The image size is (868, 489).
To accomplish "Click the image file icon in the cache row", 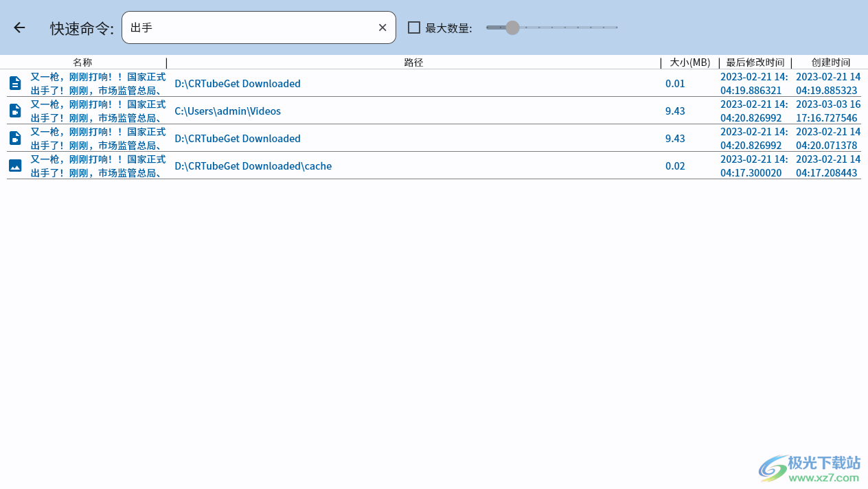I will (x=15, y=166).
